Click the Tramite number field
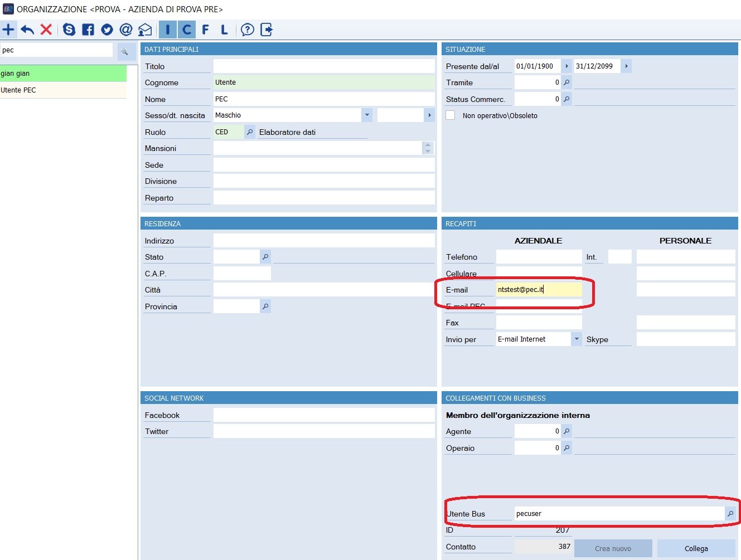 [537, 82]
